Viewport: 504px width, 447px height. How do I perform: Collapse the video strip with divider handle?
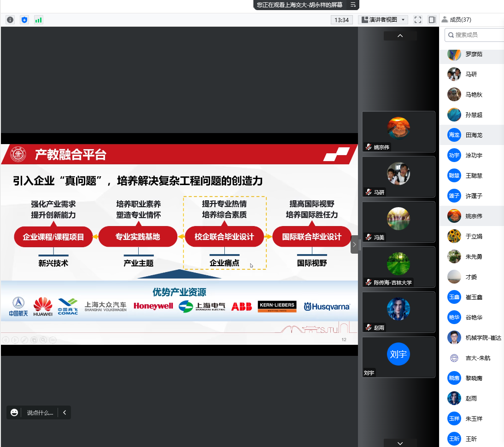pyautogui.click(x=354, y=244)
